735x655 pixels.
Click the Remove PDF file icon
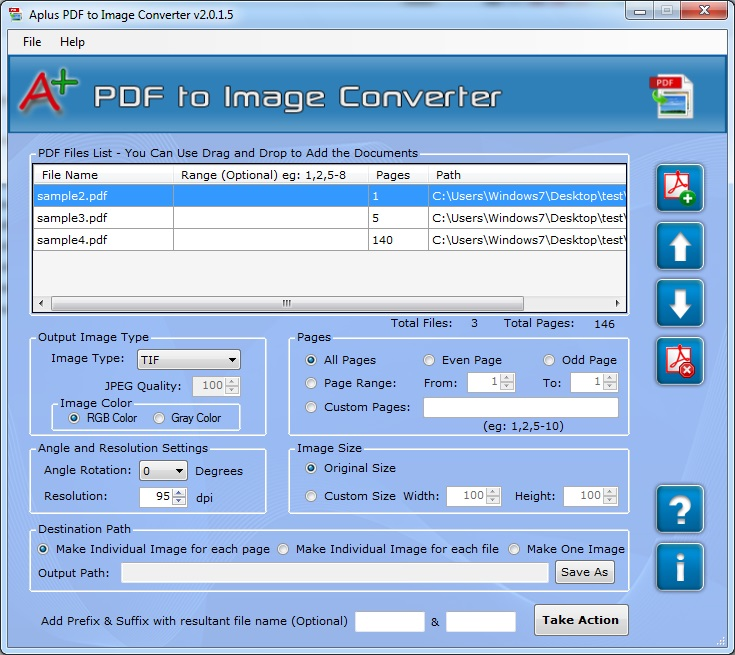(x=680, y=361)
